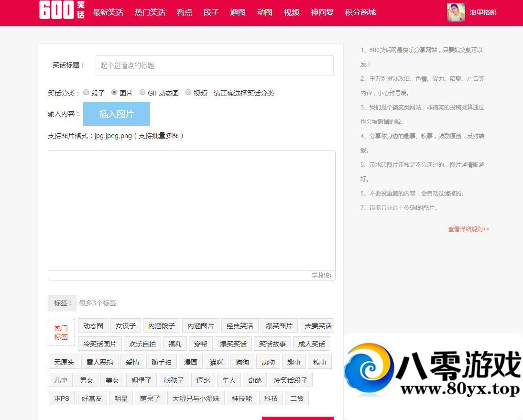Pick the 内涵段子 tag
Screen dimensions: 523x420
click(x=162, y=326)
